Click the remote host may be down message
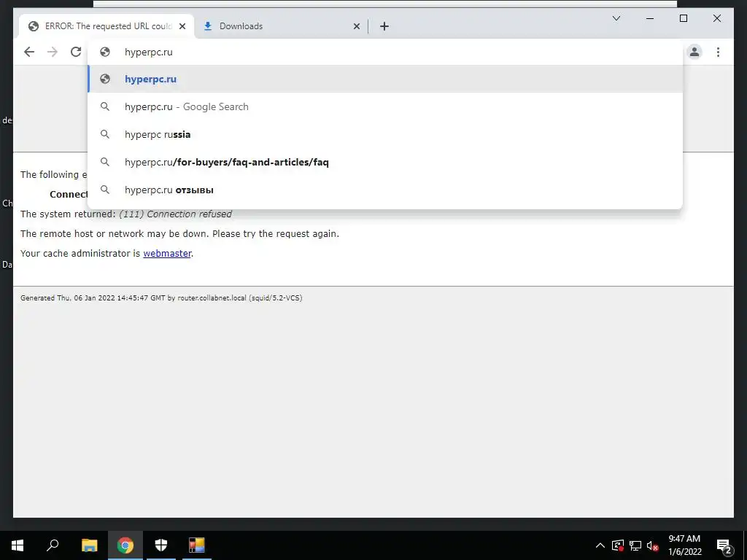Screen dimensions: 747x560 click(x=179, y=234)
